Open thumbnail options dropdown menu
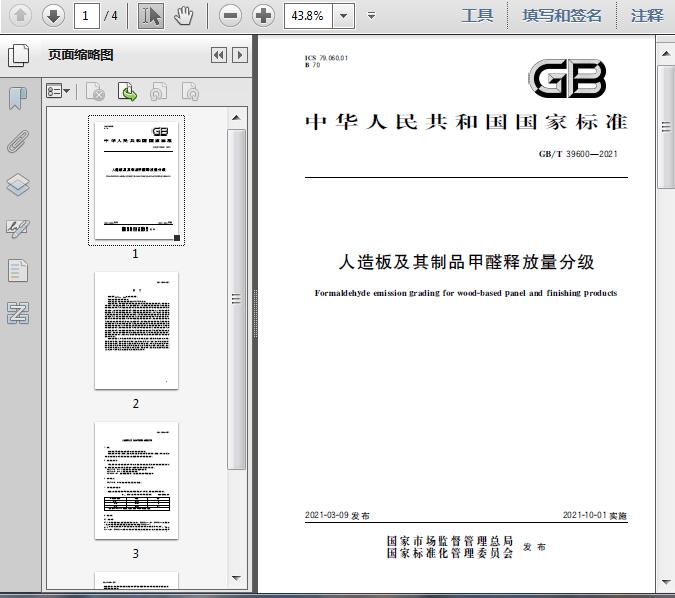675x598 pixels. (x=58, y=91)
